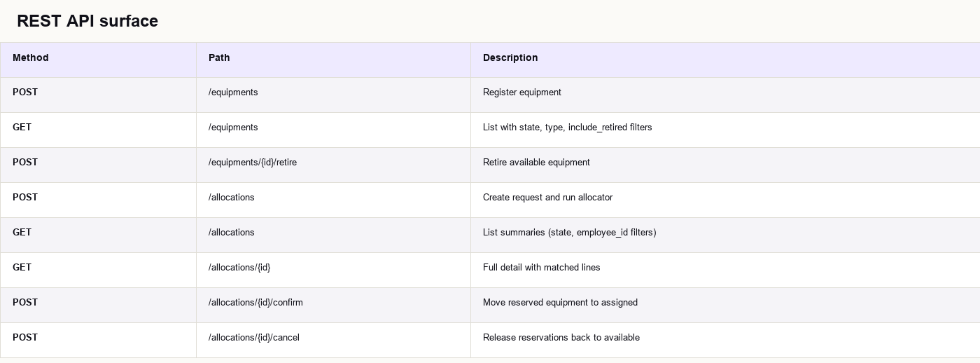Click the "Method" column header

tap(31, 57)
